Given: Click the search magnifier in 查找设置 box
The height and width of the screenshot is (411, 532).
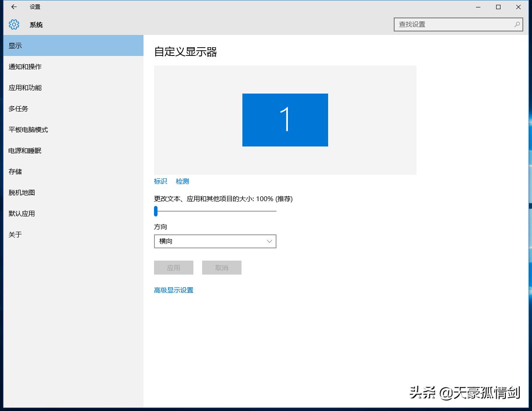Looking at the screenshot, I should point(517,24).
